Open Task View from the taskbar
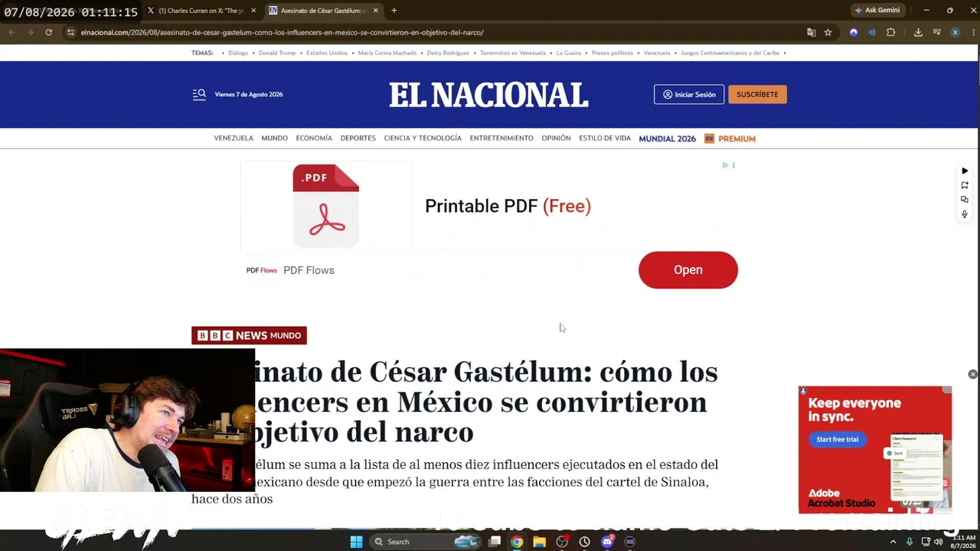Image resolution: width=980 pixels, height=551 pixels. (x=495, y=542)
